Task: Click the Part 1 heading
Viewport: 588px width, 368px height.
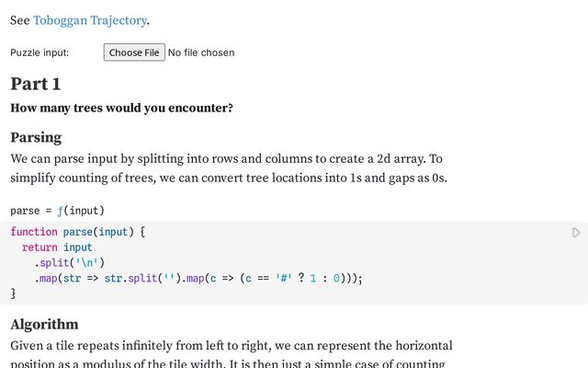Action: pos(36,84)
